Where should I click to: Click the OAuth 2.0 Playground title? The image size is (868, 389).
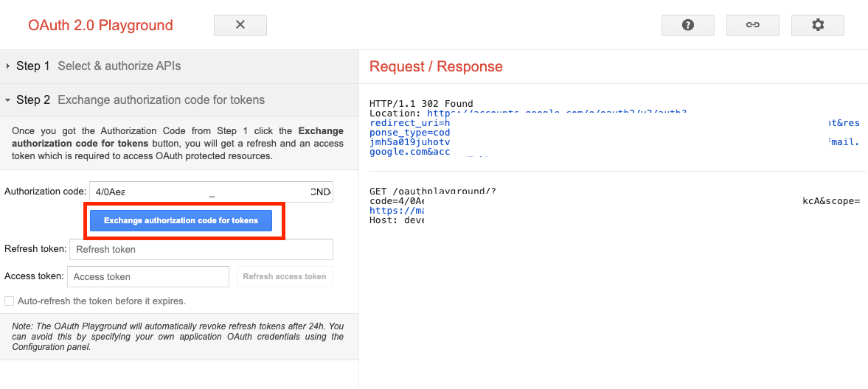100,26
